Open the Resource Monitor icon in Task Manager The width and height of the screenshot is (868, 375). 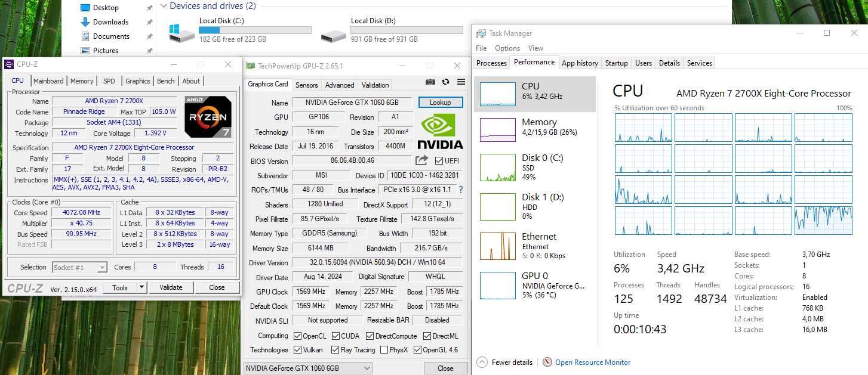[x=547, y=362]
